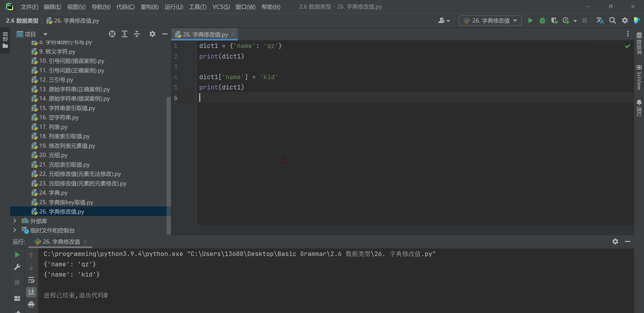644x313 pixels.
Task: Click breadcrumb '2.6 数据类型'
Action: click(x=22, y=21)
